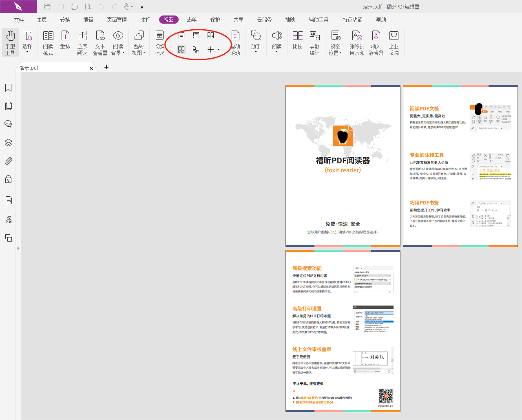Open the 字数统计 word count tool
The width and height of the screenshot is (522, 420).
314,42
